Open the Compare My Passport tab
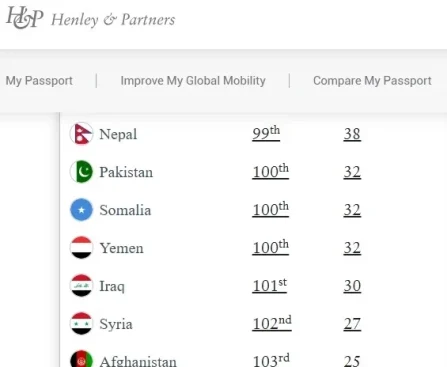Viewport: 447px width, 367px height. coord(372,81)
